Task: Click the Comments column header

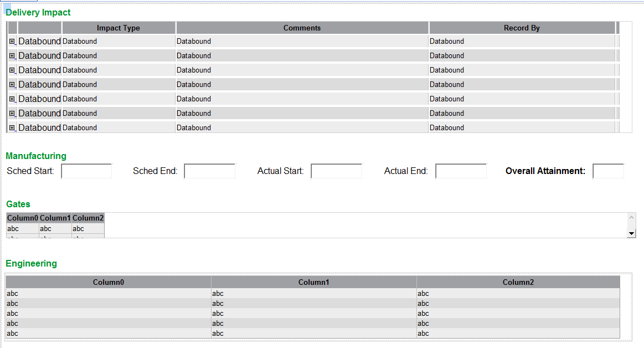Action: [302, 28]
